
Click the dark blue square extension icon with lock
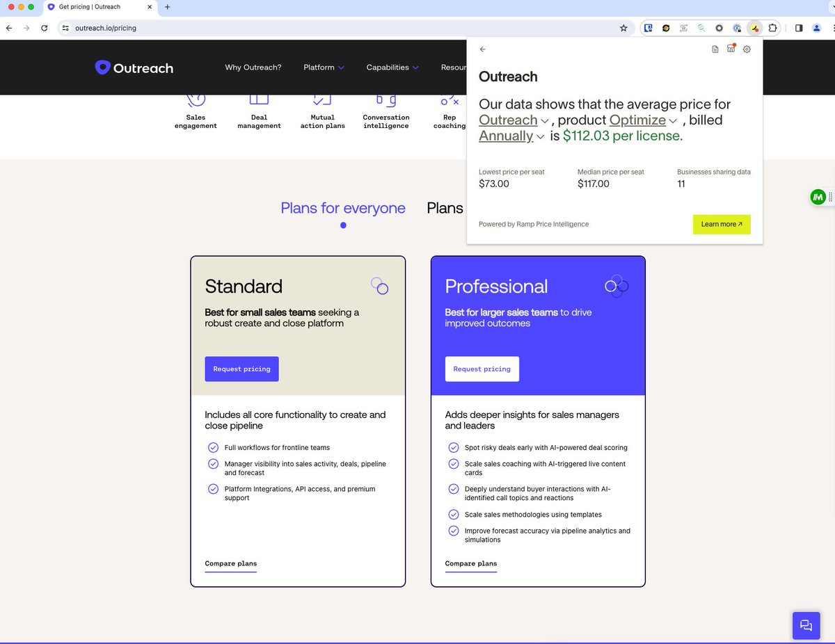(648, 28)
